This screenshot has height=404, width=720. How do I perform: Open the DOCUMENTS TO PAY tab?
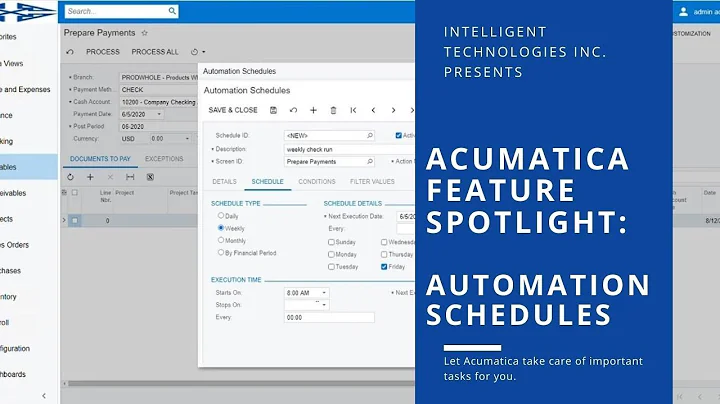100,159
